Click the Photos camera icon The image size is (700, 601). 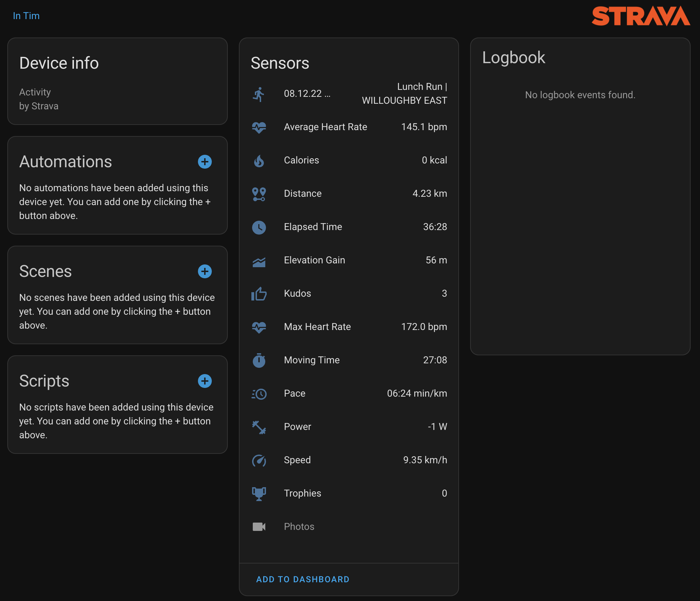point(259,527)
